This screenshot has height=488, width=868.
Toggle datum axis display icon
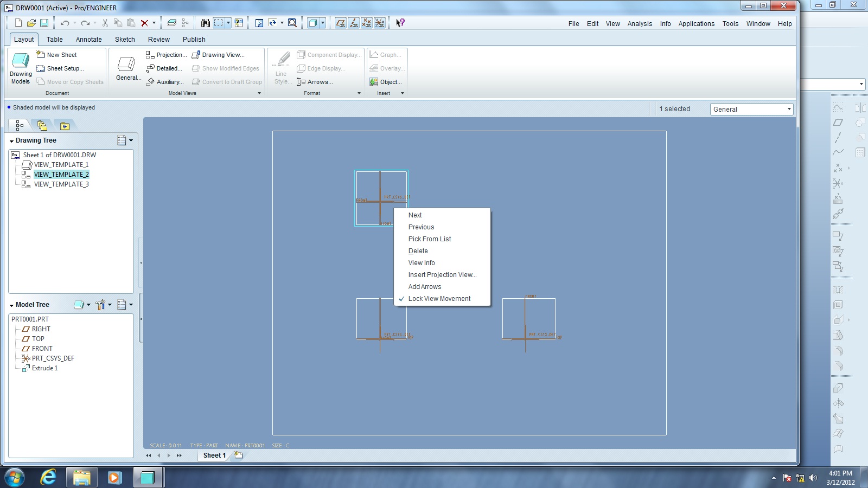pyautogui.click(x=354, y=23)
